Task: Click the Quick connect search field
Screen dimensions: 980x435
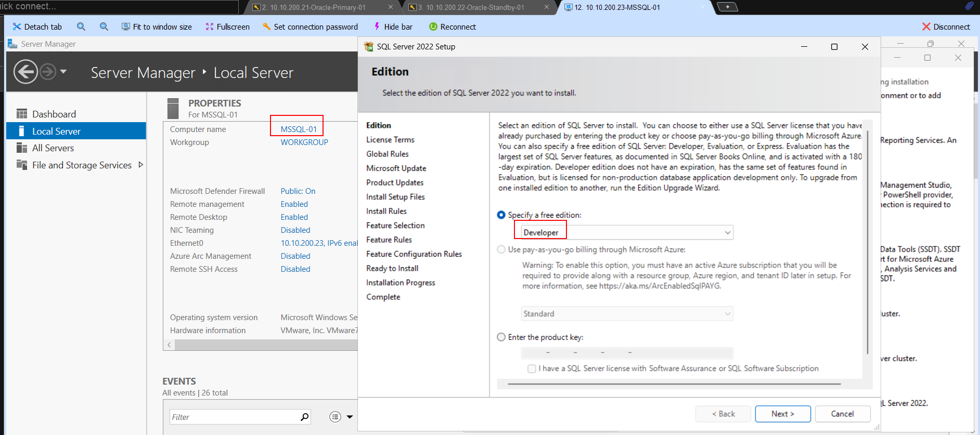Action: point(120,6)
